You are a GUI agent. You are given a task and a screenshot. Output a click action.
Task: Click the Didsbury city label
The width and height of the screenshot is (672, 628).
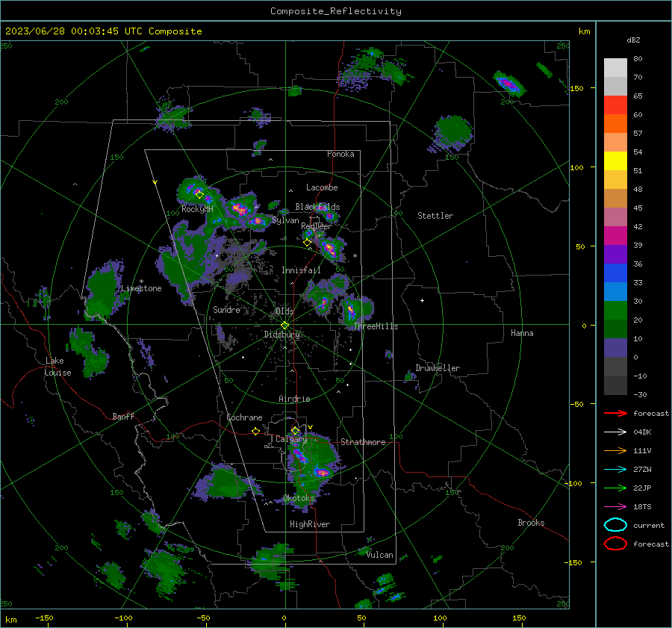[281, 335]
